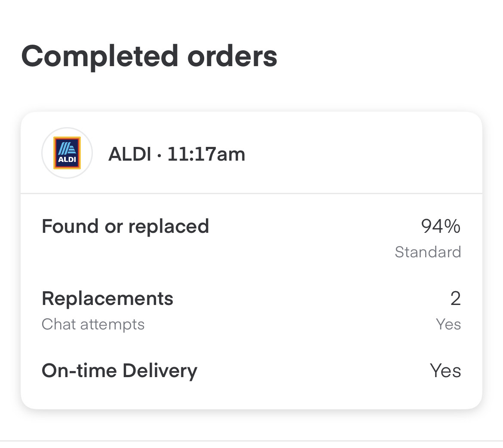Image resolution: width=503 pixels, height=448 pixels.
Task: Tap the Chat attempts label
Action: coord(93,324)
